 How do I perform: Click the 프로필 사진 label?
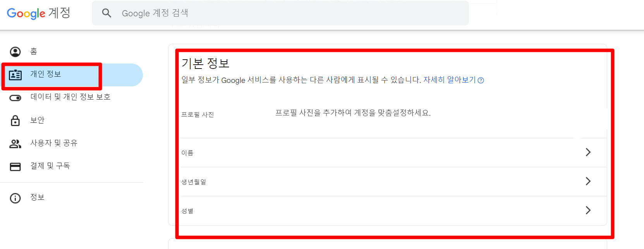[197, 115]
